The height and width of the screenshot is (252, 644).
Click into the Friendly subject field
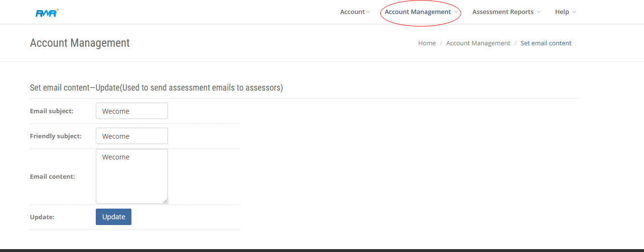132,136
